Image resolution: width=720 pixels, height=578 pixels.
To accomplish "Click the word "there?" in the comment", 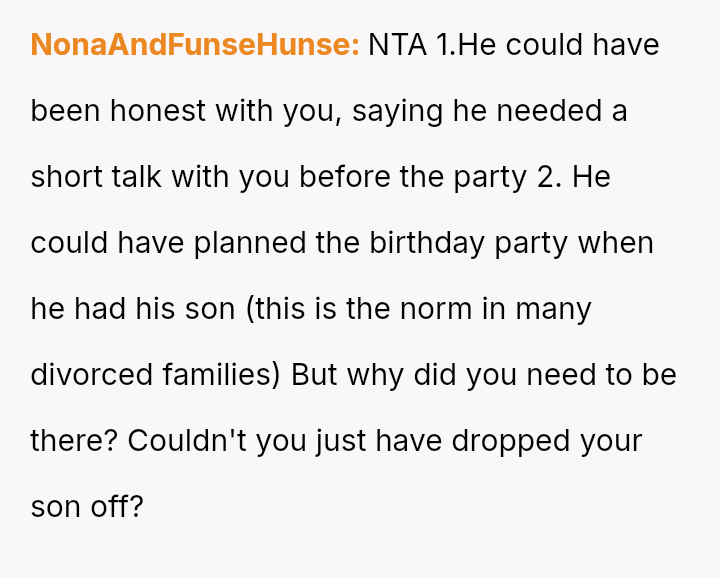I will point(74,441).
